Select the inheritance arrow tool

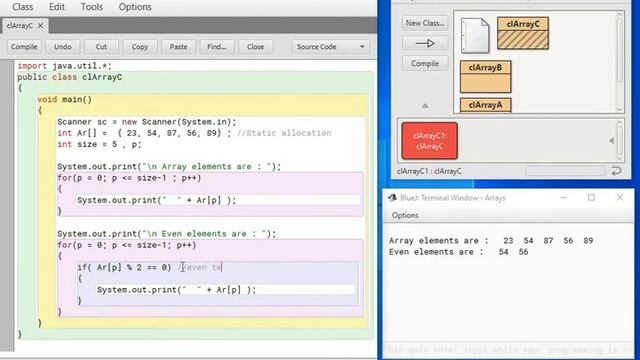click(425, 43)
